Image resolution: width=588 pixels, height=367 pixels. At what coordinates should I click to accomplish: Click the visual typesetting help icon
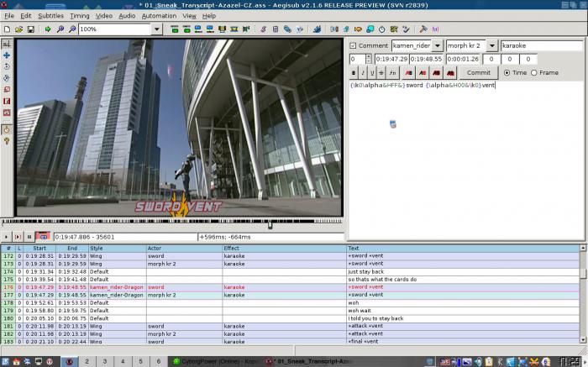pos(7,141)
